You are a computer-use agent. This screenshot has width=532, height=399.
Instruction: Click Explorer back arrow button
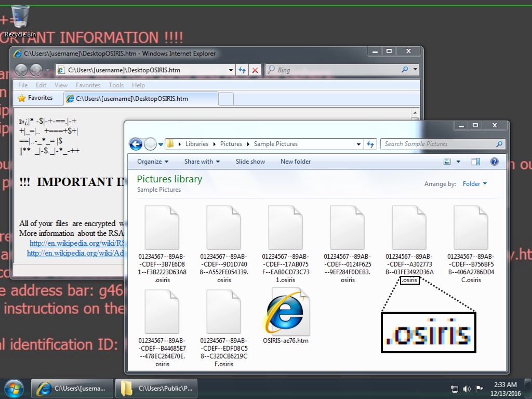point(136,144)
